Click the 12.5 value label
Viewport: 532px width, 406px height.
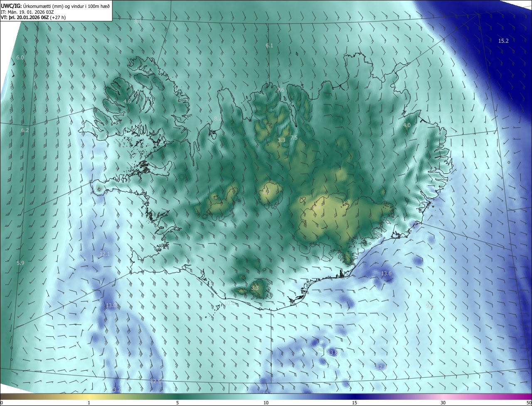click(155, 381)
